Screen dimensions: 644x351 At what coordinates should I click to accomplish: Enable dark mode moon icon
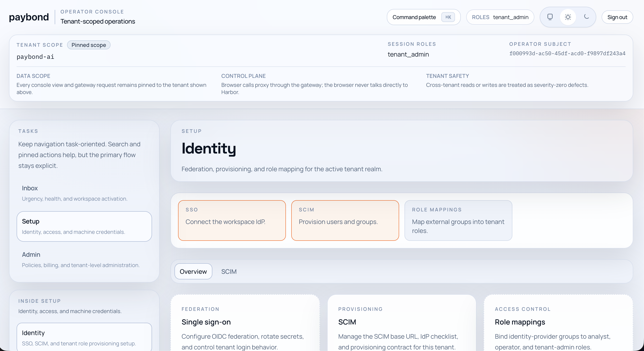coord(586,17)
